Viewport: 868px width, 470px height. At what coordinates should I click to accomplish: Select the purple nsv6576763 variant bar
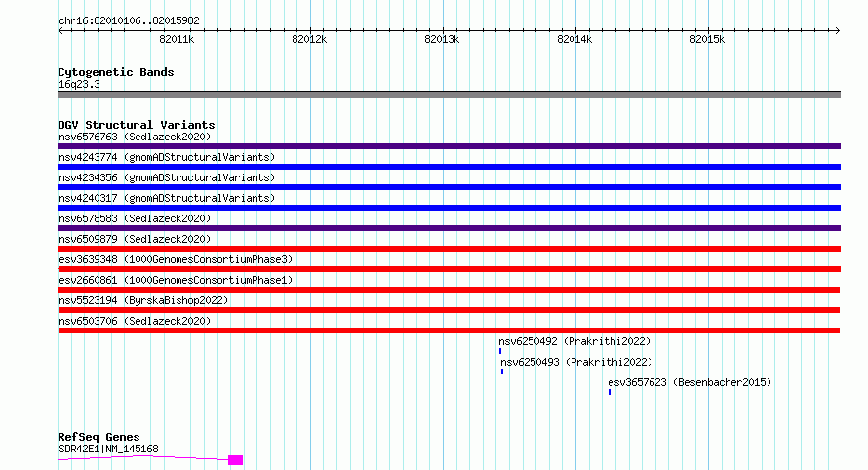(449, 146)
